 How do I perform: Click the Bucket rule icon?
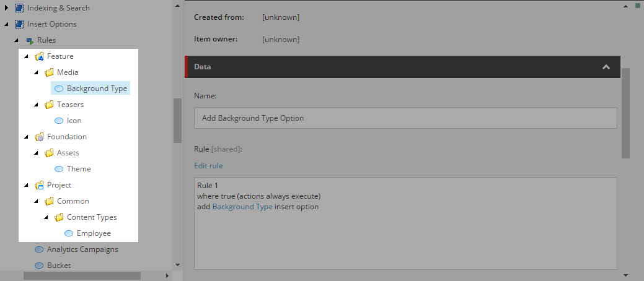pyautogui.click(x=39, y=266)
